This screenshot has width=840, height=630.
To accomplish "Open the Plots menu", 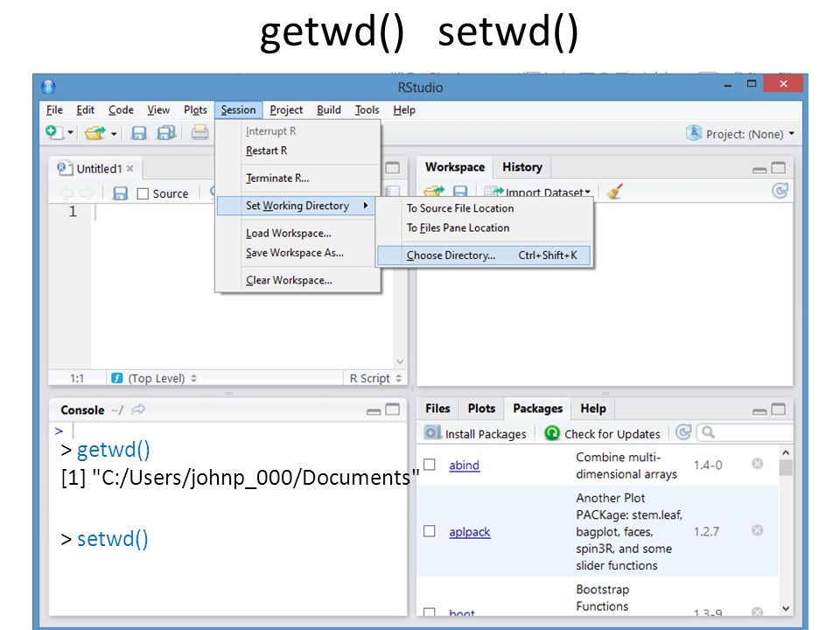I will pyautogui.click(x=195, y=110).
